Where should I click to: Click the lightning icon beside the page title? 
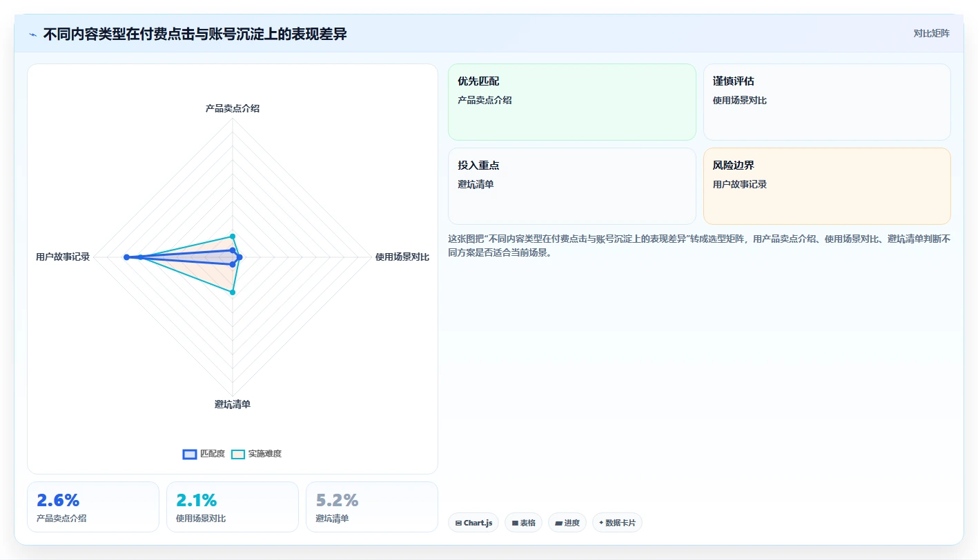33,34
